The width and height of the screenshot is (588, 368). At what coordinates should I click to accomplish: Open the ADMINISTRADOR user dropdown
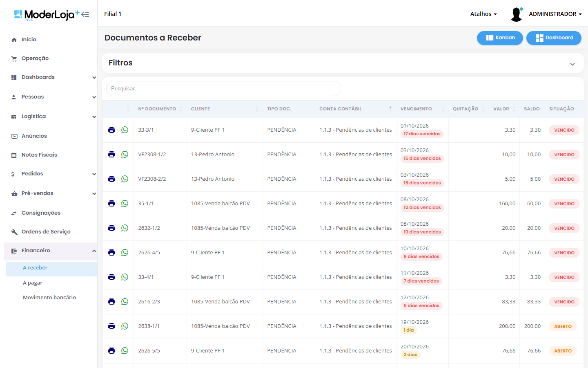point(555,14)
